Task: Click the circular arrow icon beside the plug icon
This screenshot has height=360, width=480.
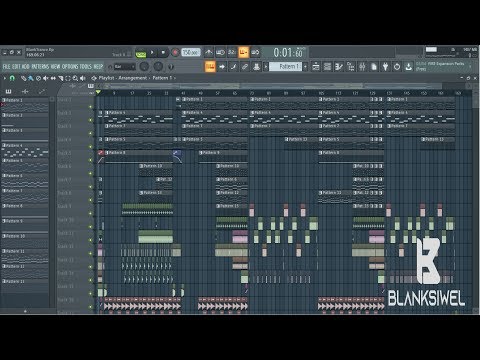Action: 397,67
